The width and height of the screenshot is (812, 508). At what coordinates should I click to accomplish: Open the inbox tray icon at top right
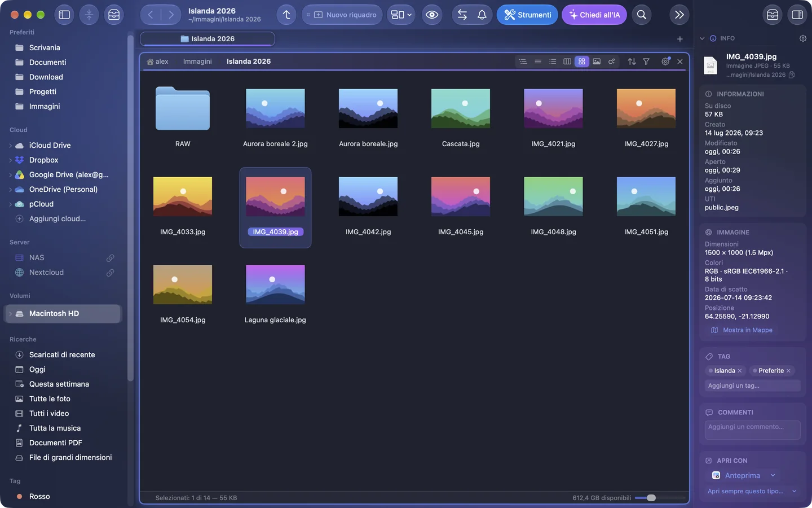(773, 15)
